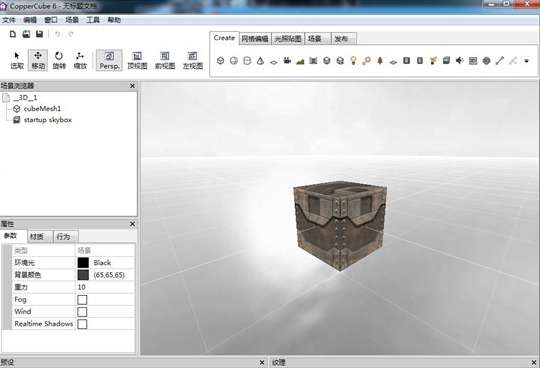
Task: Switch to Persp. perspective view
Action: point(109,60)
